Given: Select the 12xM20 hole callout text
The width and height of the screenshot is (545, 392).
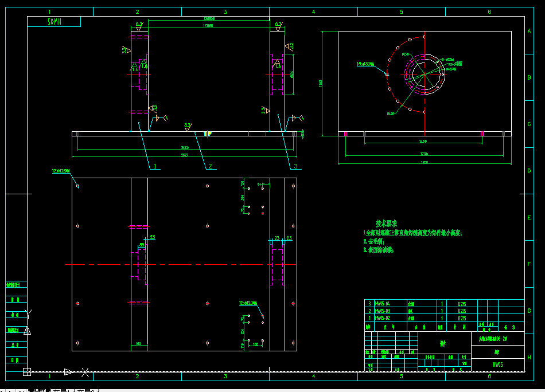Looking at the screenshot, I should [x=248, y=303].
